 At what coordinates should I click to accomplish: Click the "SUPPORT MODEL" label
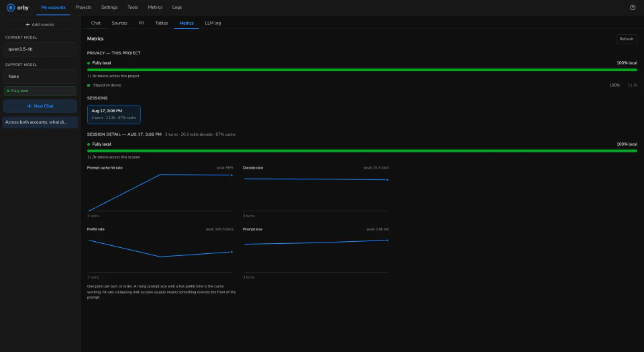(x=21, y=64)
